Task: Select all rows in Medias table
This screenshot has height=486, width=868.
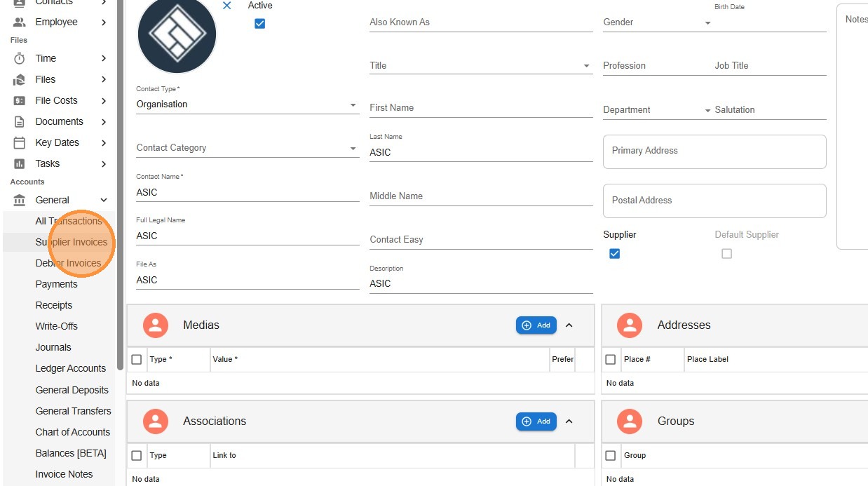Action: coord(137,359)
